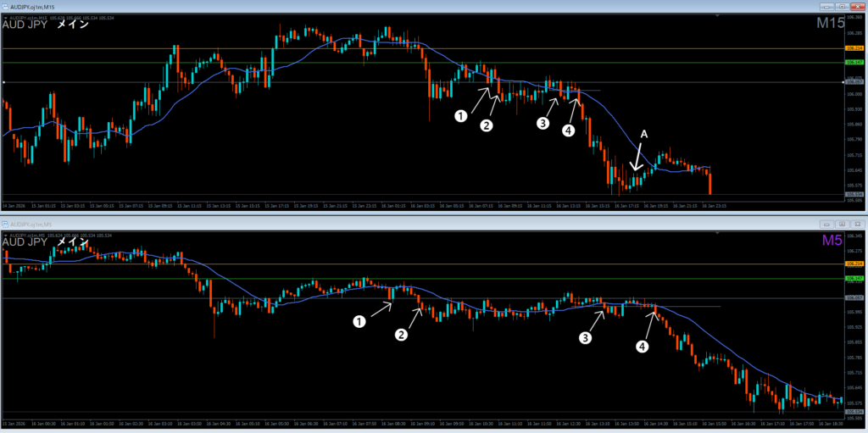Click '16 Jan 23:15' on the M15 time axis

coord(715,205)
